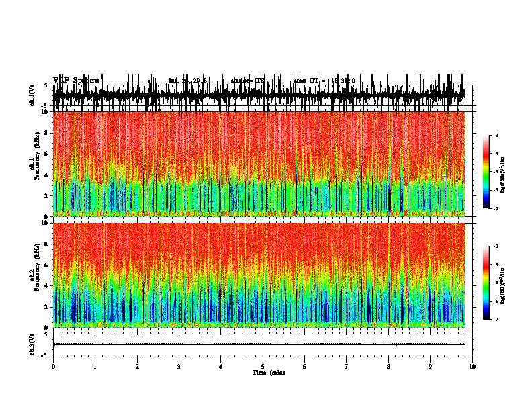Screen dimensions: 532x411
Task: Select the ch.2 "Frequency (kHz)" axis label
Action: tap(37, 267)
